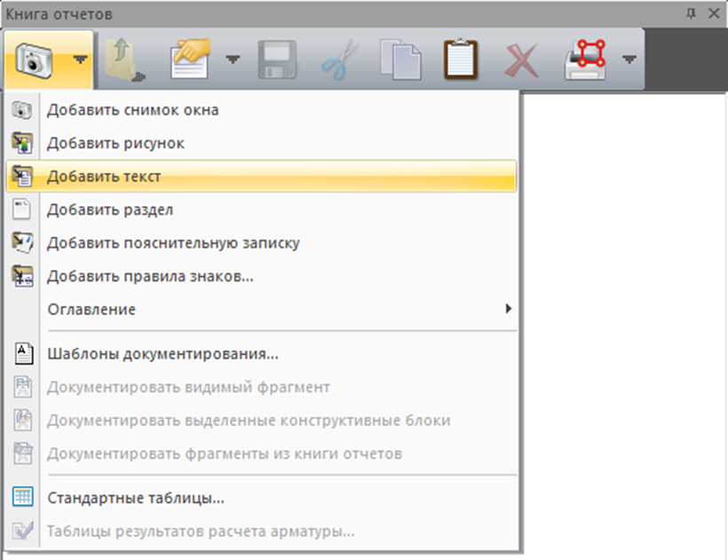Open Шаблоны документирования...

pos(261,353)
